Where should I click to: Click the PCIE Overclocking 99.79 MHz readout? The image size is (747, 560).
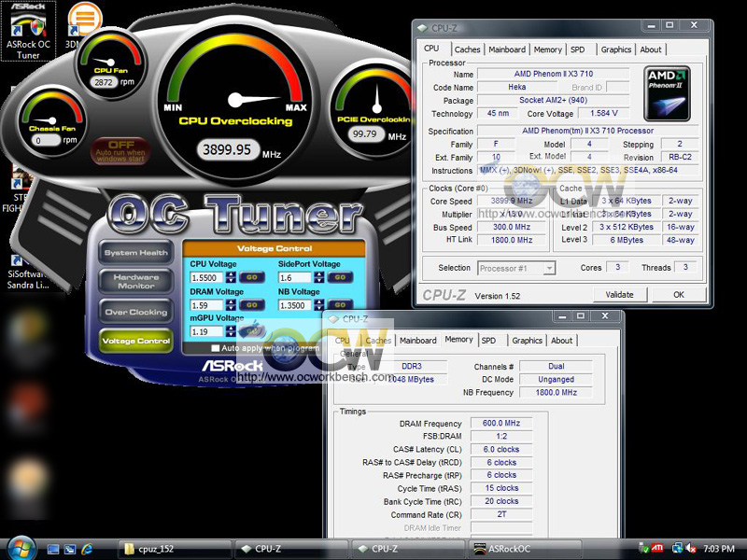pyautogui.click(x=365, y=134)
